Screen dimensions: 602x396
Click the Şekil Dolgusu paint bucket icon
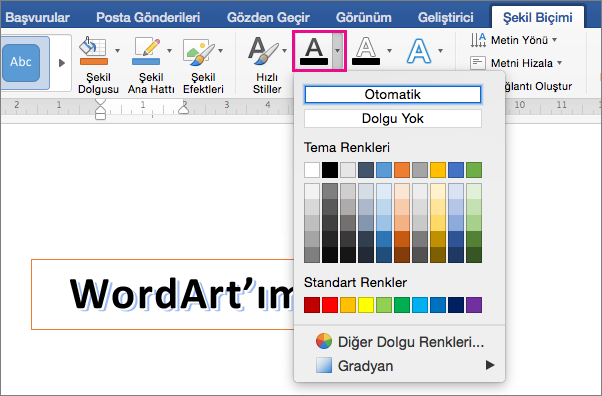click(93, 50)
